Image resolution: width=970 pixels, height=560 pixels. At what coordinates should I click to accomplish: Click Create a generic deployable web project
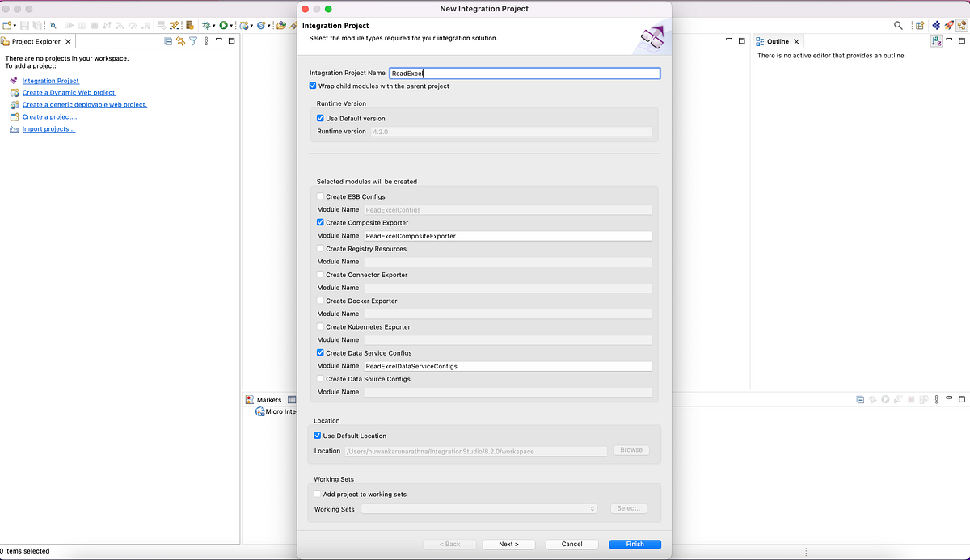(85, 104)
